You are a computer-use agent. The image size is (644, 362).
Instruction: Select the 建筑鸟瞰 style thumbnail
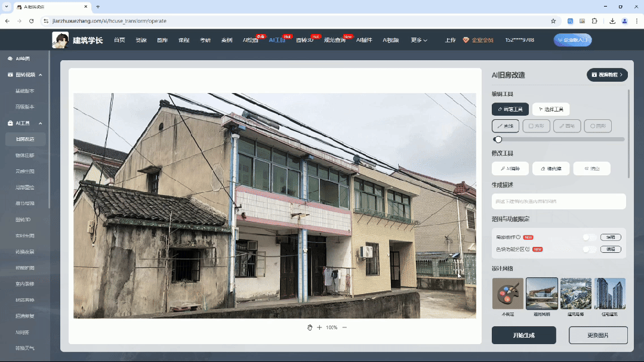pyautogui.click(x=576, y=293)
